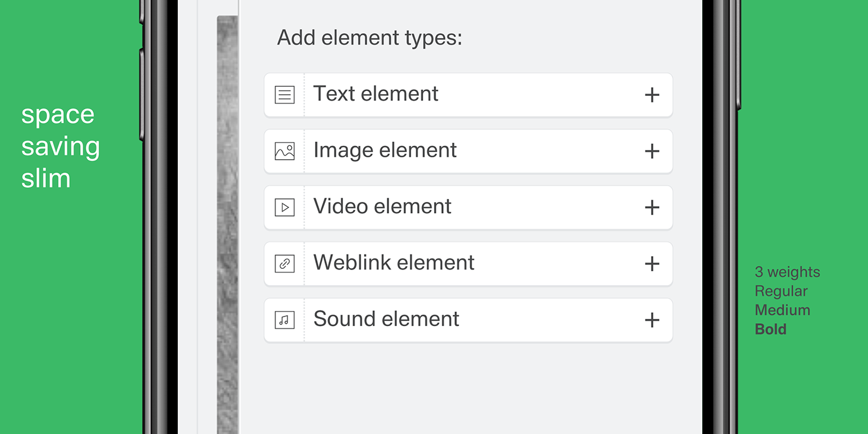Choose the Video element row label
This screenshot has height=434, width=868.
click(x=382, y=206)
